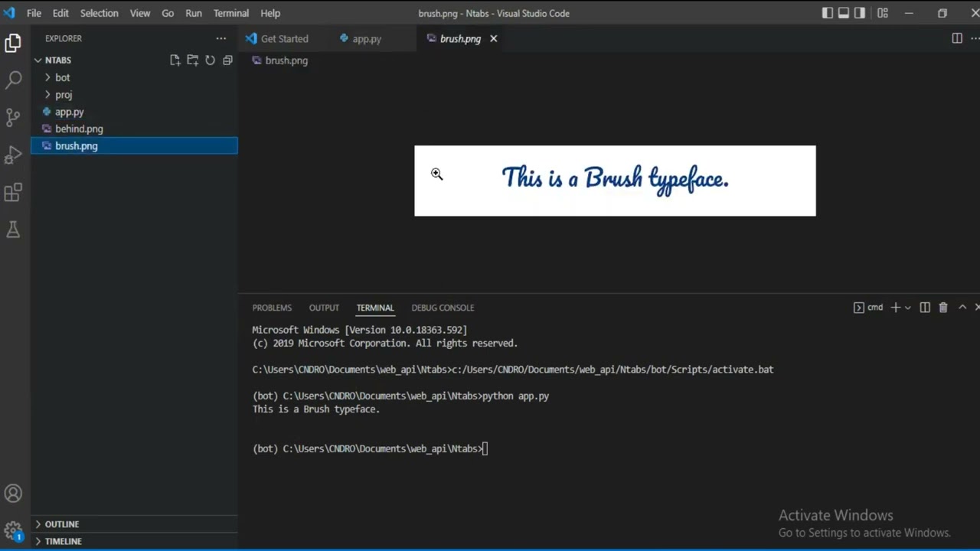Open the Manage gear icon
Viewport: 980px width, 551px height.
click(x=13, y=530)
